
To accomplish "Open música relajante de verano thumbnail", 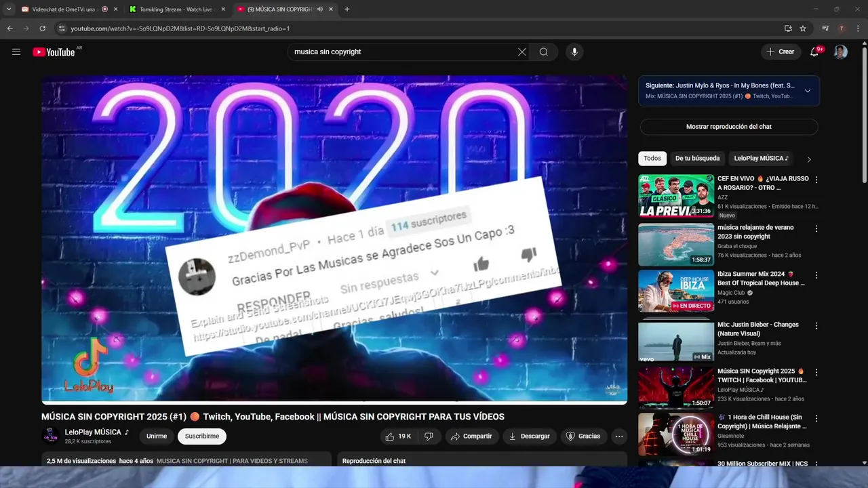I will tap(676, 245).
